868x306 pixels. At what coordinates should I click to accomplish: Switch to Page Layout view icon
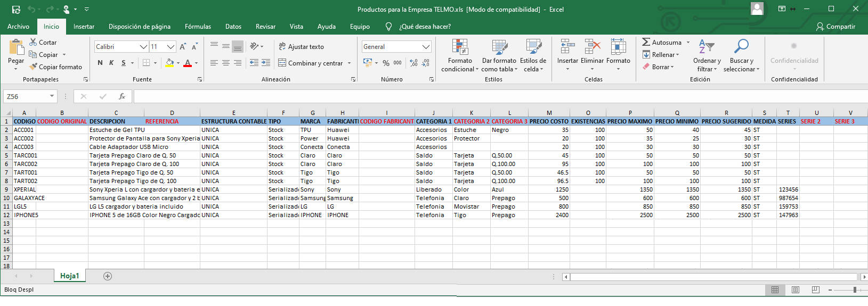(x=795, y=290)
